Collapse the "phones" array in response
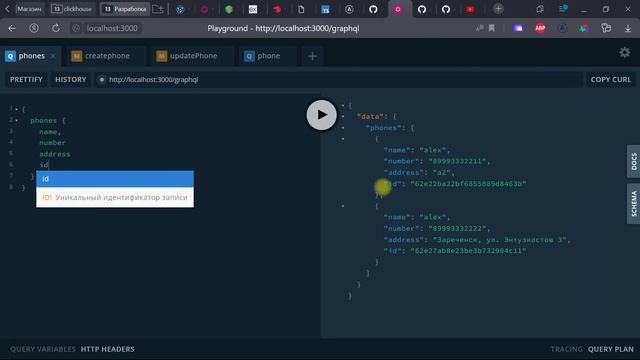 [343, 128]
